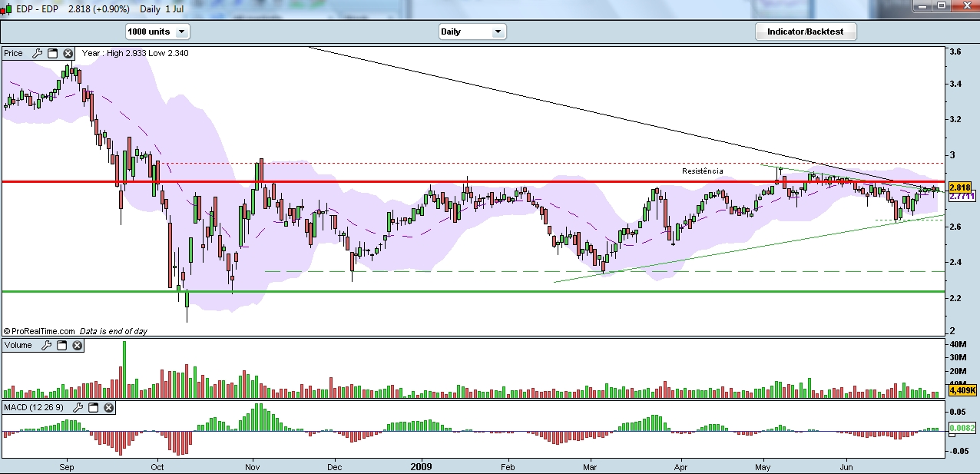Click the 2.818 current price tag
This screenshot has width=980, height=474.
(960, 187)
